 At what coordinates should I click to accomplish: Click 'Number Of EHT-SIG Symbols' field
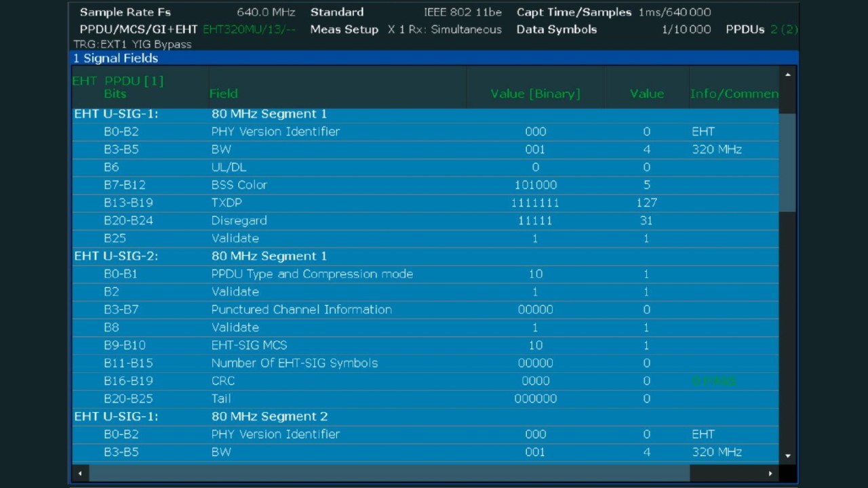tap(294, 363)
